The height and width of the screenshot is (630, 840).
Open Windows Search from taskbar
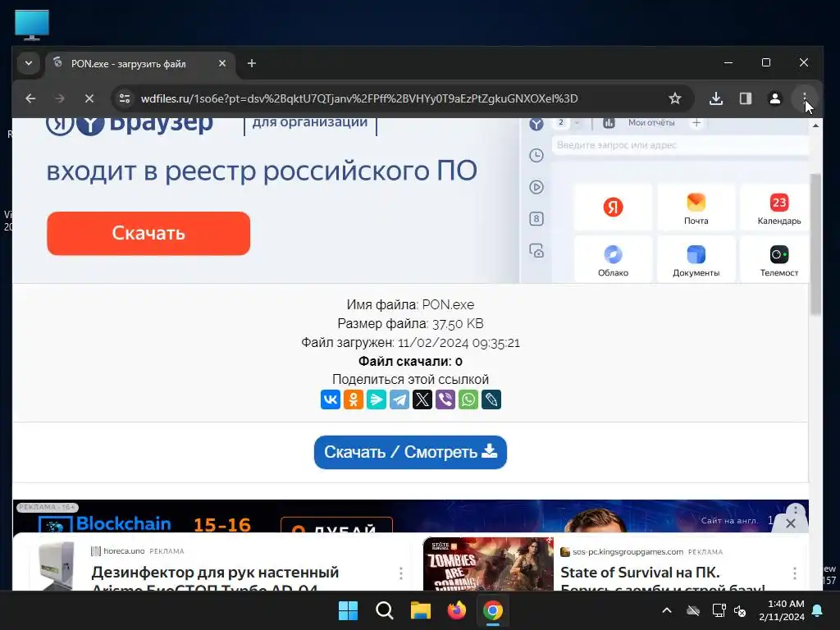click(384, 610)
